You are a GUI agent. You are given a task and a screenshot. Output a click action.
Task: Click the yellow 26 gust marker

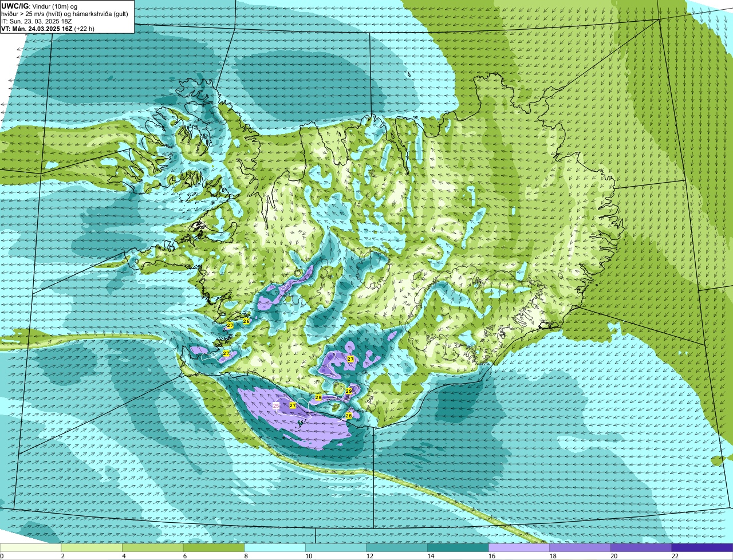(x=246, y=321)
